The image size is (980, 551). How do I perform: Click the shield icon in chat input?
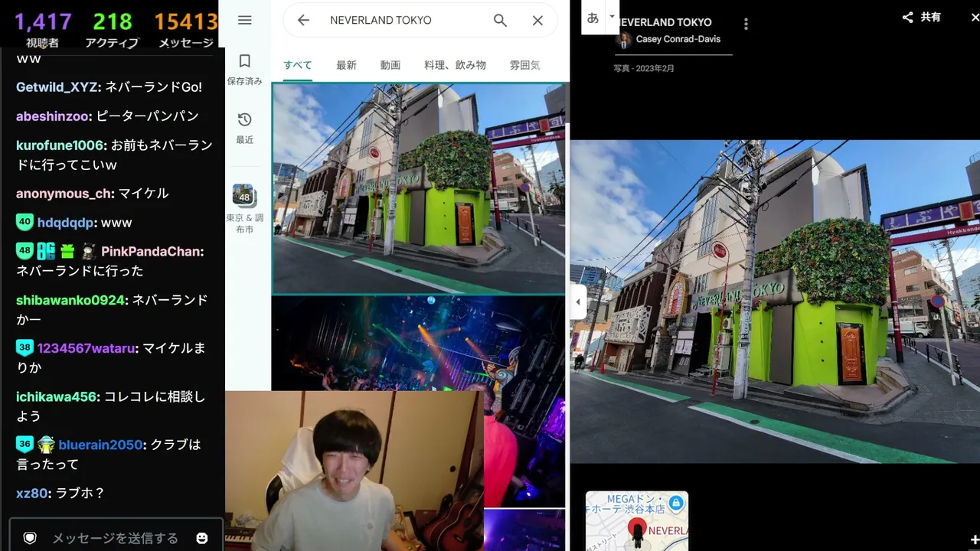pyautogui.click(x=30, y=538)
